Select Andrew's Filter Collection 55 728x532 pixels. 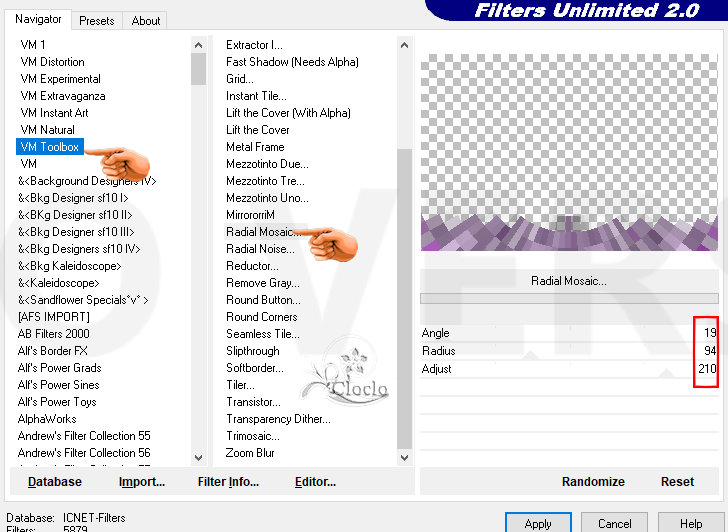coord(84,436)
